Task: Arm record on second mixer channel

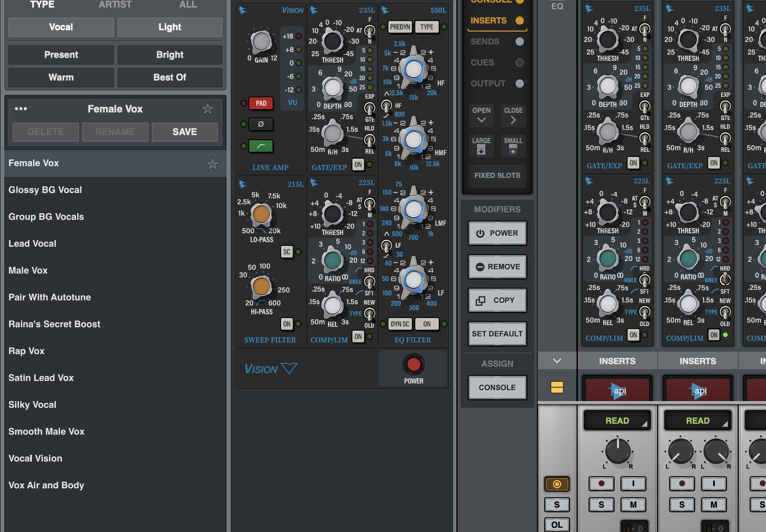Action: pos(682,483)
